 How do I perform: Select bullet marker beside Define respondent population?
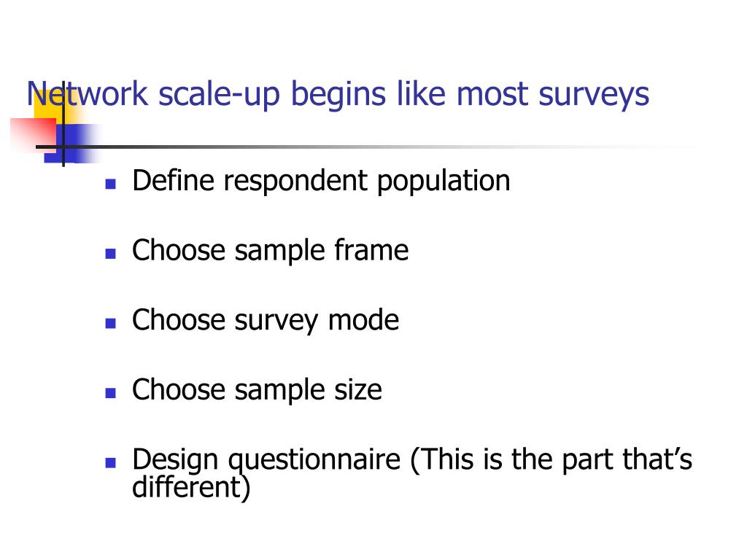(x=111, y=184)
